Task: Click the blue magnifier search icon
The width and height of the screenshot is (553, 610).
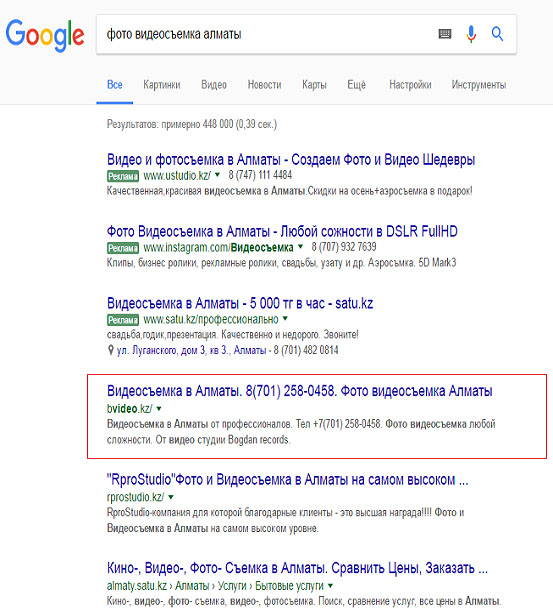Action: tap(497, 34)
